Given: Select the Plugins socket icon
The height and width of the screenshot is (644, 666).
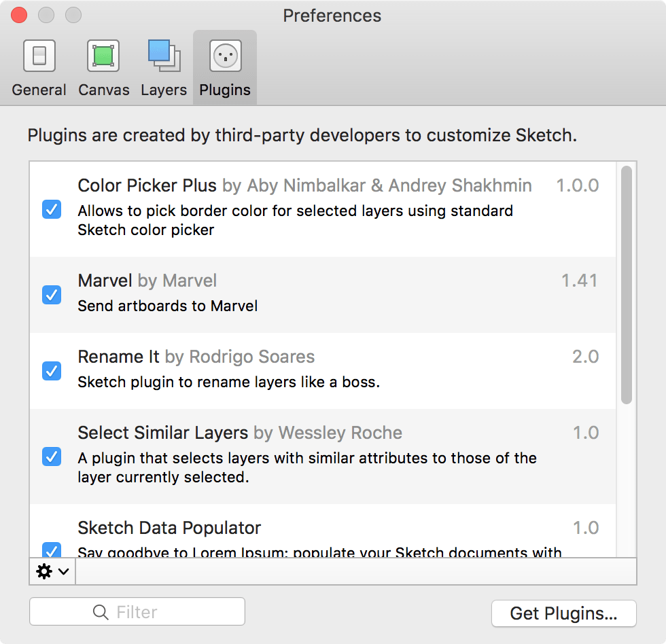Looking at the screenshot, I should [225, 56].
